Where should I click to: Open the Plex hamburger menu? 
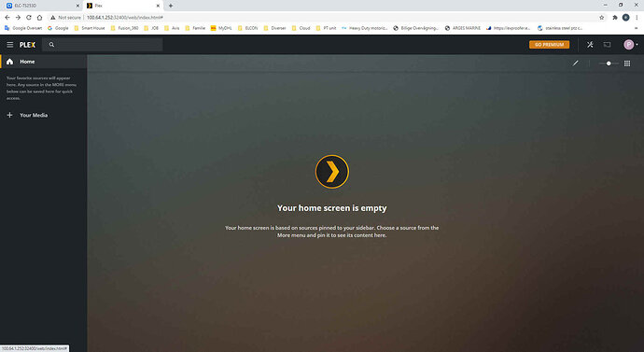tap(10, 45)
